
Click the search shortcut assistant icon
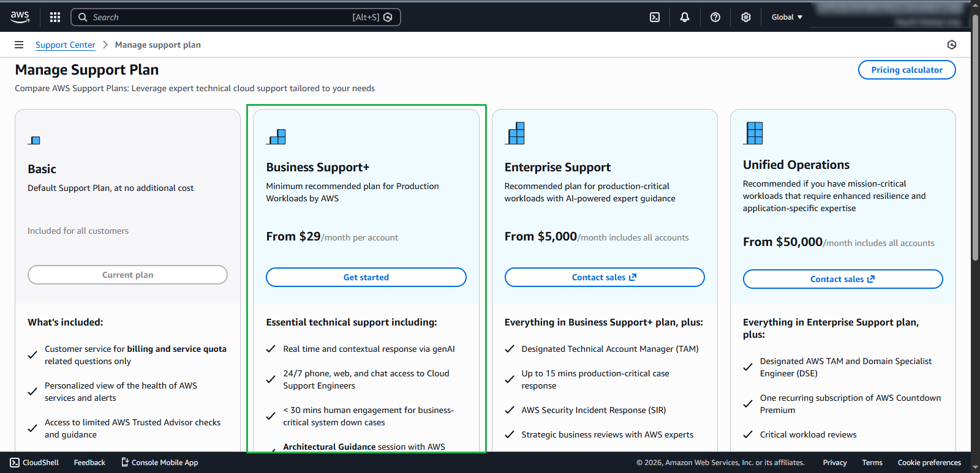388,17
